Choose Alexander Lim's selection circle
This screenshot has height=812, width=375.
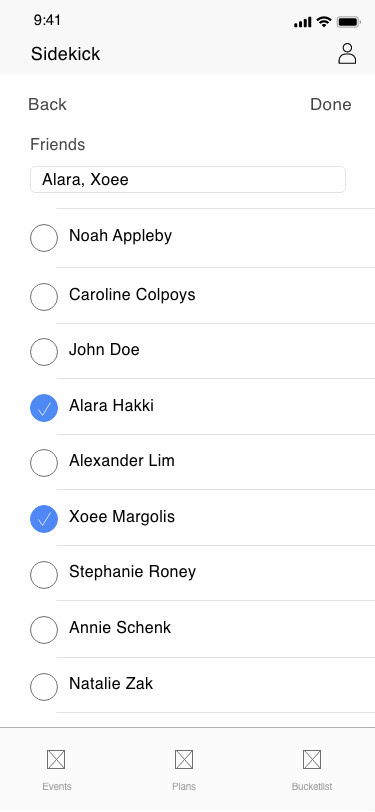click(44, 462)
